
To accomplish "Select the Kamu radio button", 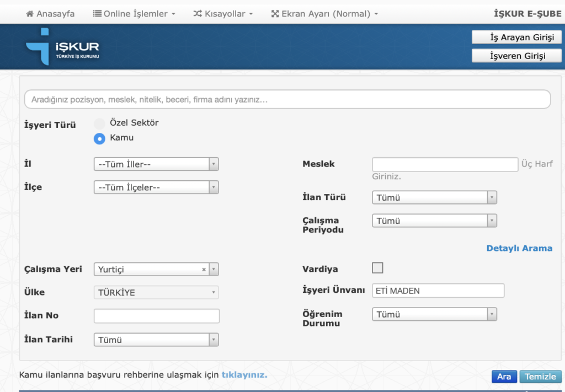I will [x=99, y=138].
